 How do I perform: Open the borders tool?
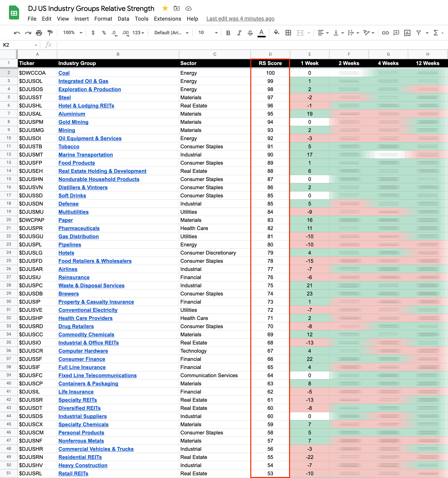(288, 33)
